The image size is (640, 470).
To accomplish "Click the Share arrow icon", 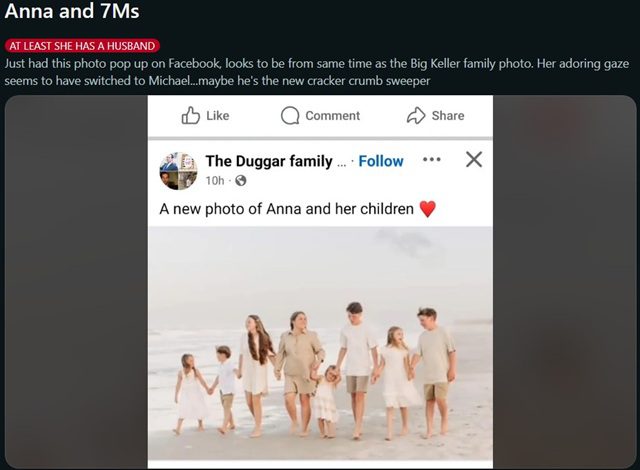I will 416,116.
